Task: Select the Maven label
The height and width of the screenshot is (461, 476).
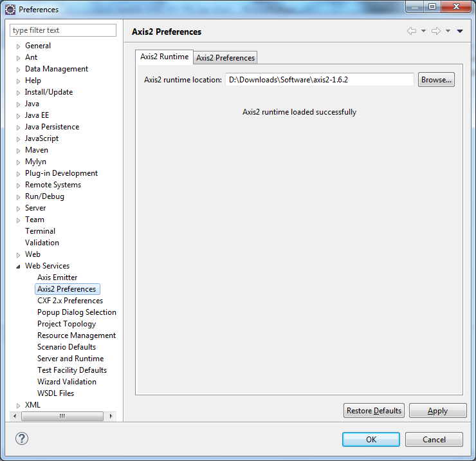Action: (x=37, y=150)
